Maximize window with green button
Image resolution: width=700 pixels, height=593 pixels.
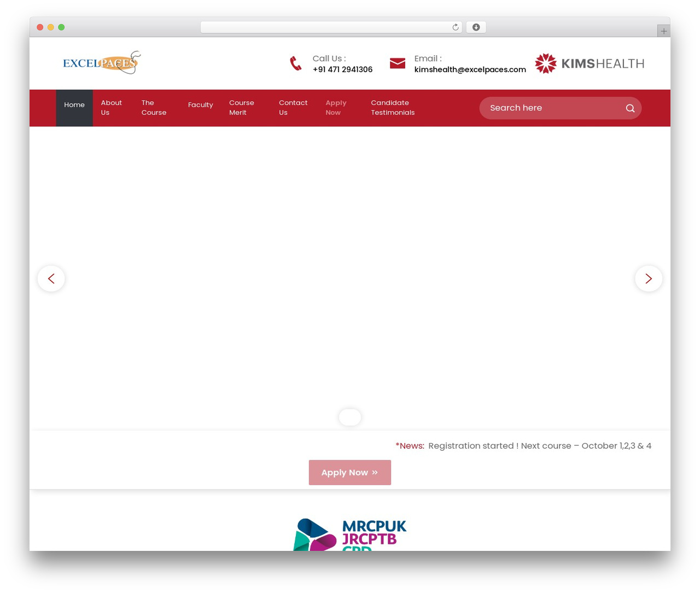pos(61,27)
